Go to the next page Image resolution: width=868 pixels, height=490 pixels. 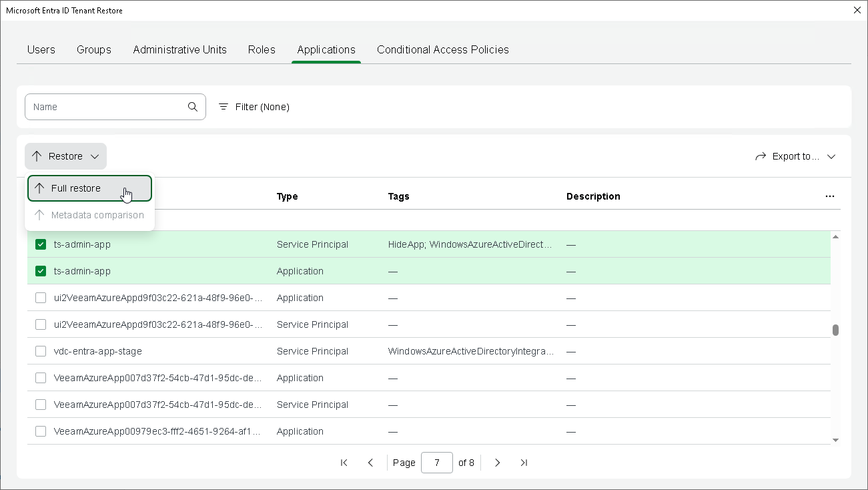pos(497,463)
